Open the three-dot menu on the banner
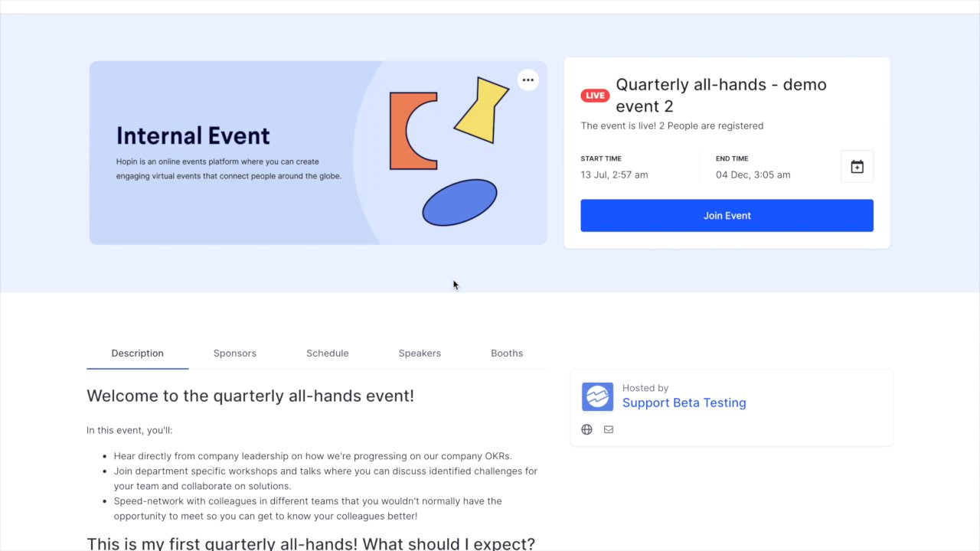The image size is (980, 551). [x=528, y=80]
